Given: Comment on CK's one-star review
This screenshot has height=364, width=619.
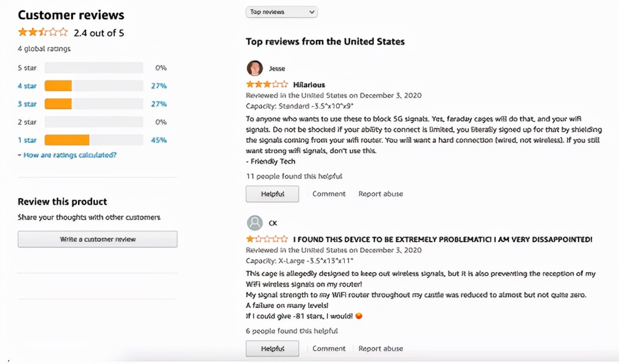Looking at the screenshot, I should 329,348.
